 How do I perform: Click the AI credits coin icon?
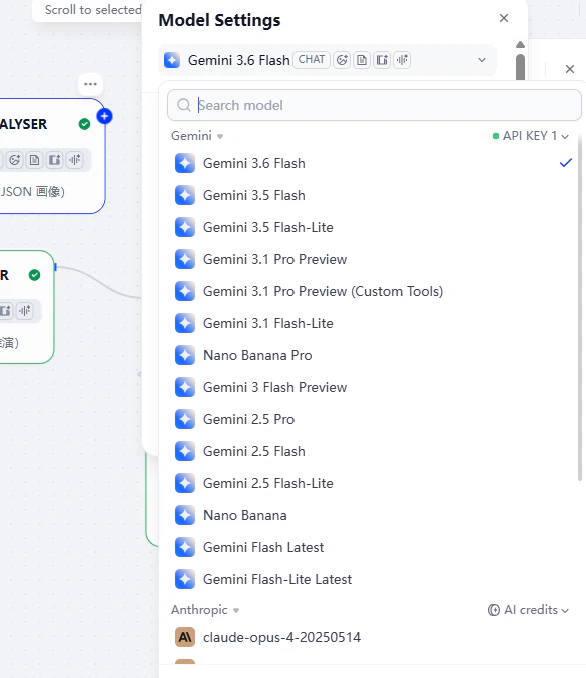coord(493,610)
